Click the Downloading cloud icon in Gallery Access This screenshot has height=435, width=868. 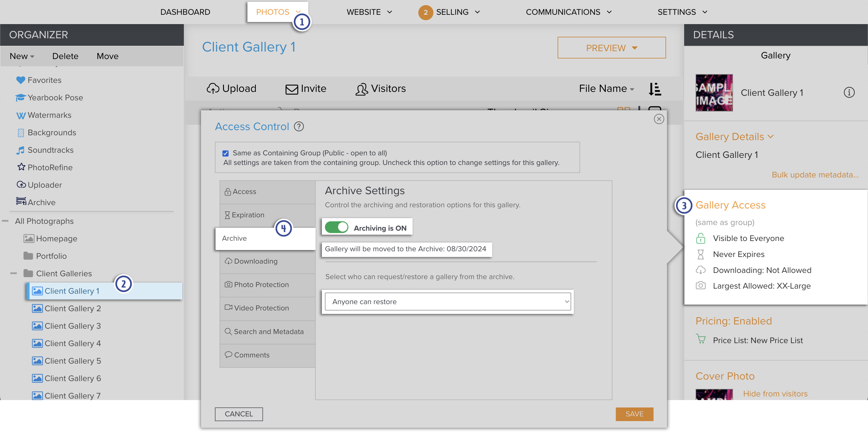click(700, 270)
